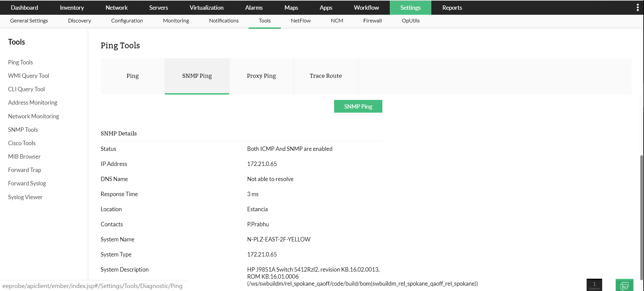Open WMI Query Tool in sidebar
Image resolution: width=644 pixels, height=291 pixels.
point(29,76)
